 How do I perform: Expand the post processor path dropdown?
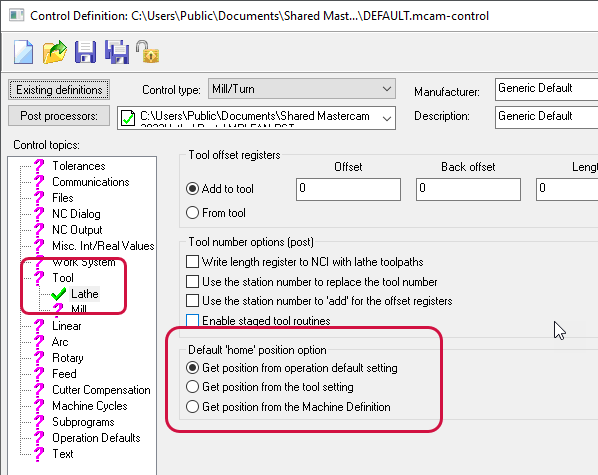coord(256,118)
